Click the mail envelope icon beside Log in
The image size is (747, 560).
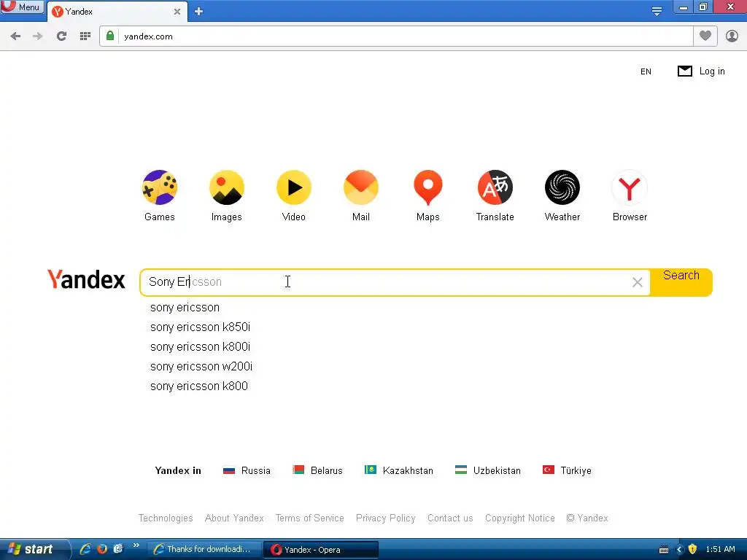click(684, 71)
